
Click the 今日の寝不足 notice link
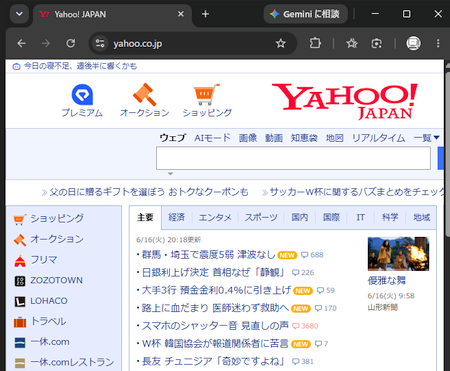point(80,66)
